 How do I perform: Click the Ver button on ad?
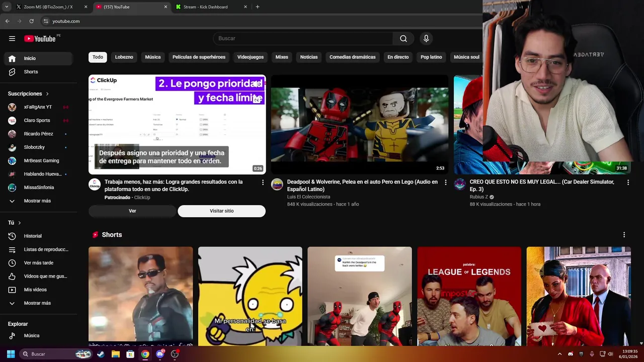click(132, 211)
